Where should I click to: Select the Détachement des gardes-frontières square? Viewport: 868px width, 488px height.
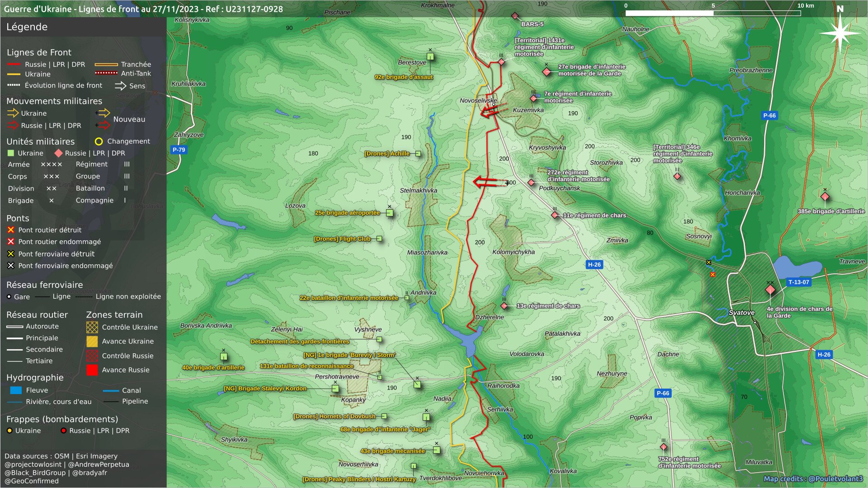[x=379, y=339]
